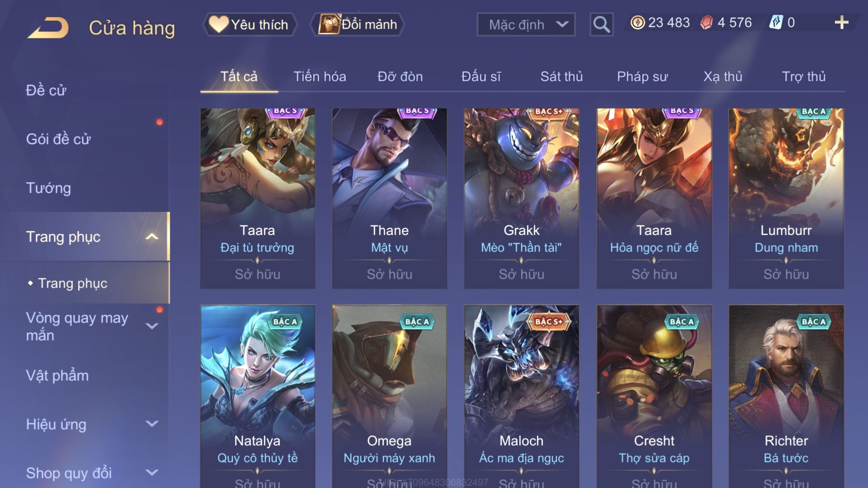Open the Mặc định sort dropdown
868x488 pixels.
pyautogui.click(x=526, y=25)
